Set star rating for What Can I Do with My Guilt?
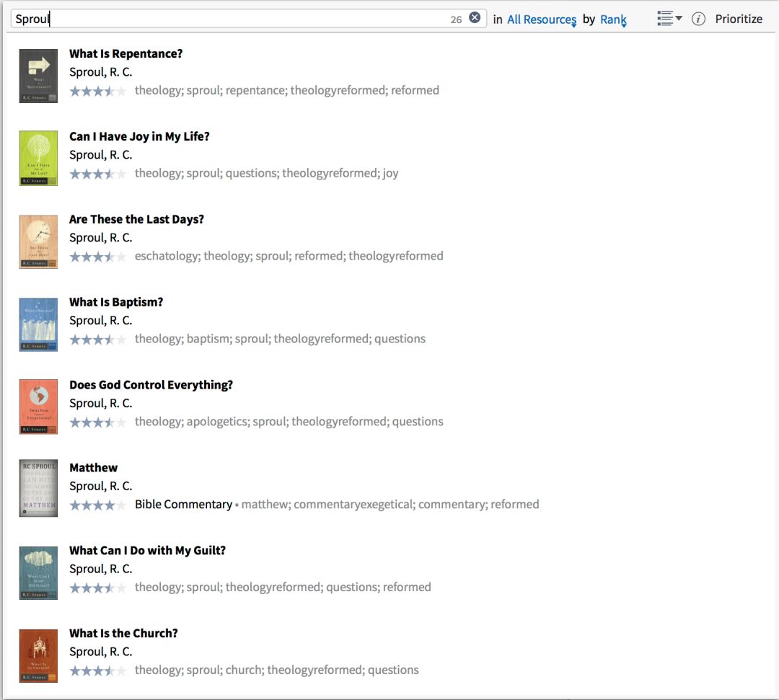 coord(98,588)
